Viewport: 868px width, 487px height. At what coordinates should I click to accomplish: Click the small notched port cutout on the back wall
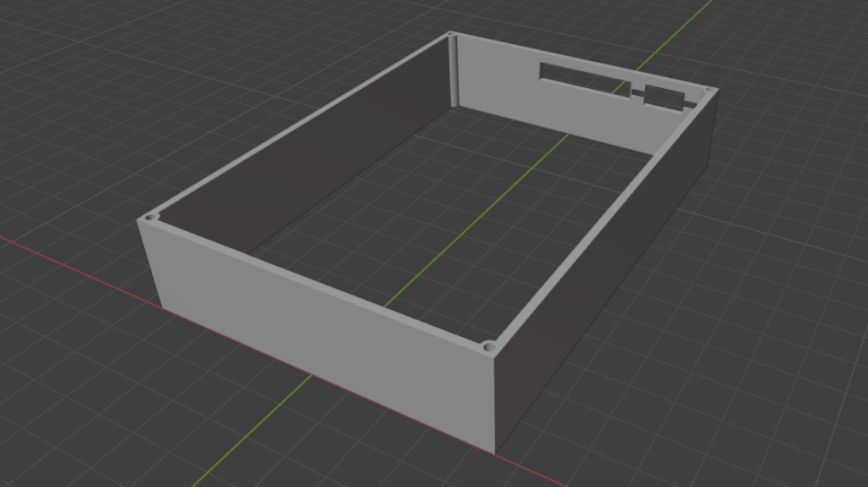click(665, 99)
